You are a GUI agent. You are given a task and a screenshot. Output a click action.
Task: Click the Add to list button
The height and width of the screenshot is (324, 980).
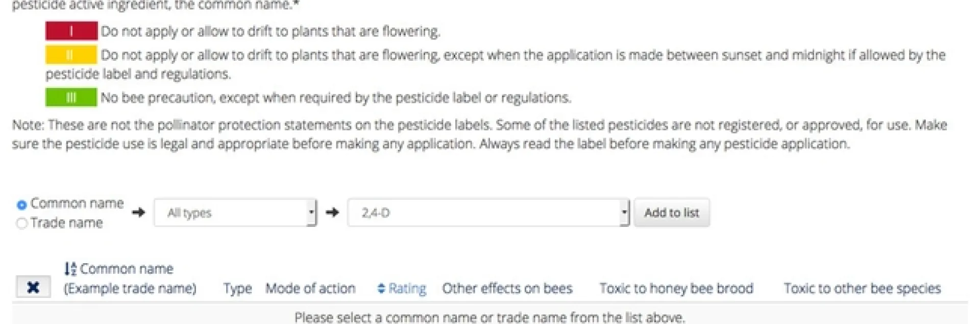tap(671, 212)
